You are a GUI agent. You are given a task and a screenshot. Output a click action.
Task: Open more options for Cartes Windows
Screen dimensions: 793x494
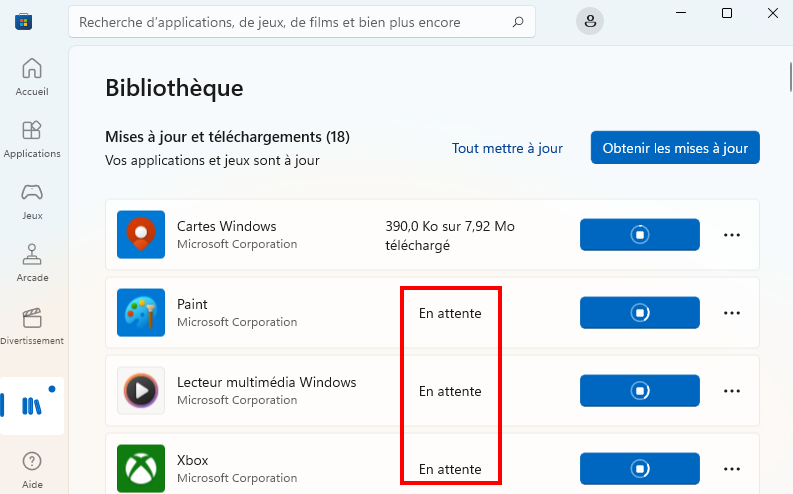click(732, 235)
